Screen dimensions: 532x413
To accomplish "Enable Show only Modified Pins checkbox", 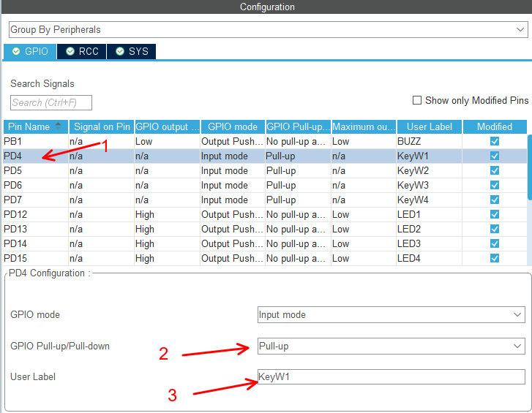I will point(417,100).
